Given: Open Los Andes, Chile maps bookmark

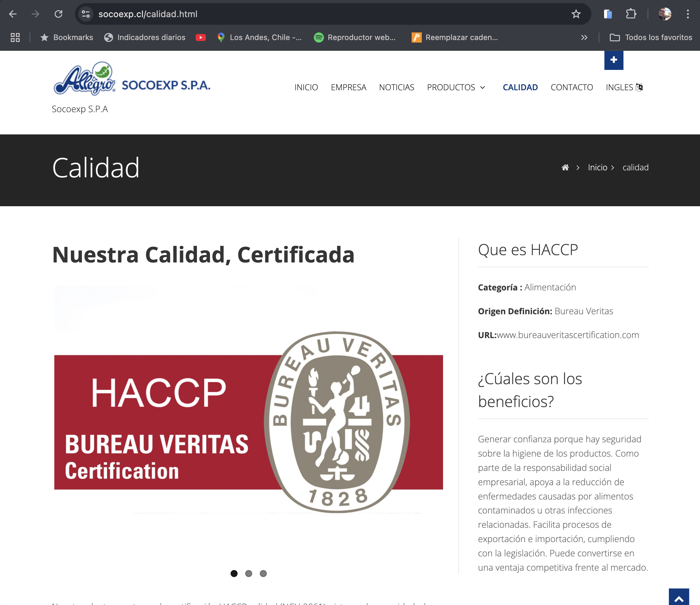Looking at the screenshot, I should click(x=259, y=37).
